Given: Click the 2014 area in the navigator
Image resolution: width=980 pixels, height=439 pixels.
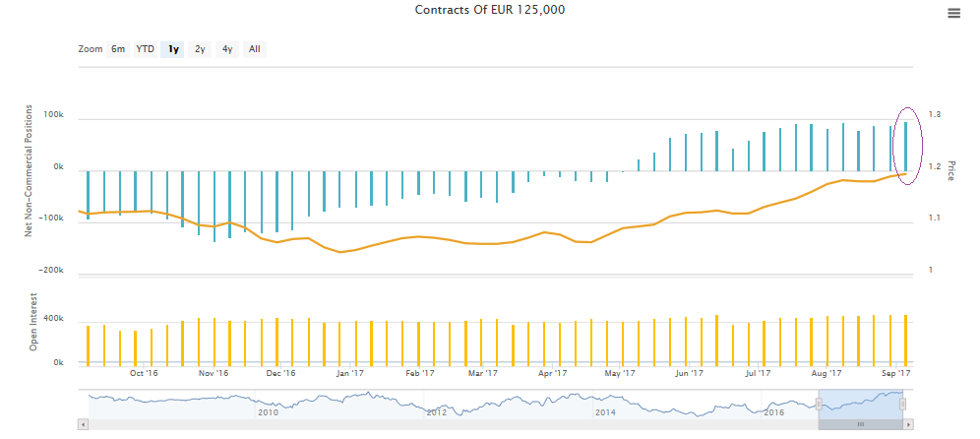Looking at the screenshot, I should (x=606, y=404).
